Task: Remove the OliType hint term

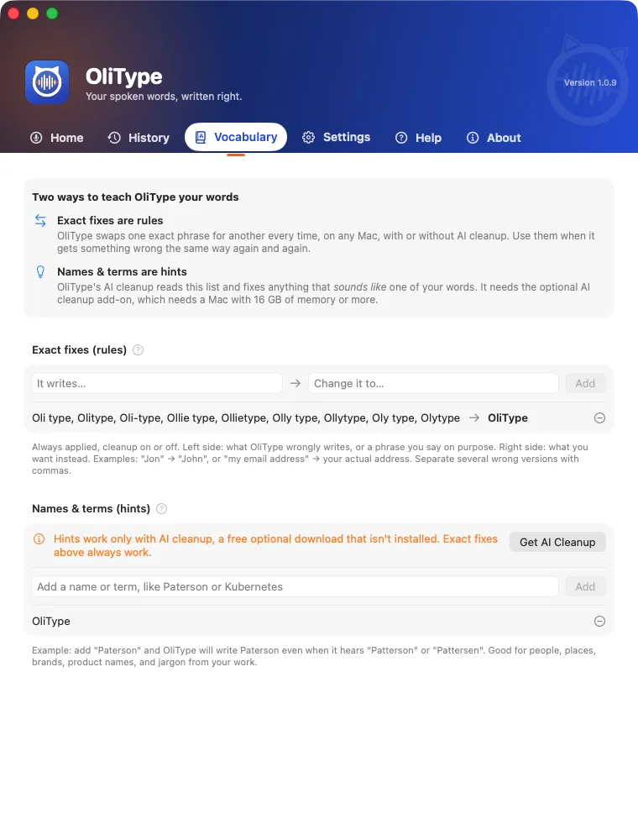Action: pos(599,621)
